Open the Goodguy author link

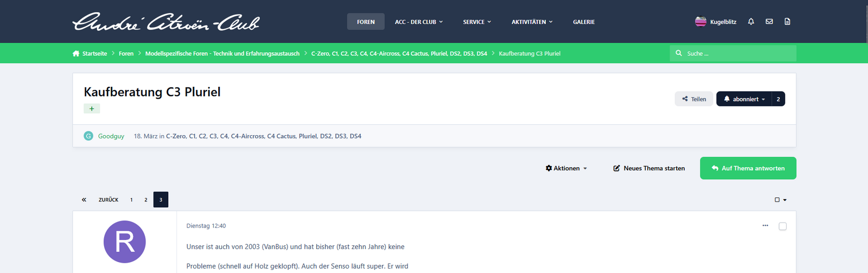111,136
